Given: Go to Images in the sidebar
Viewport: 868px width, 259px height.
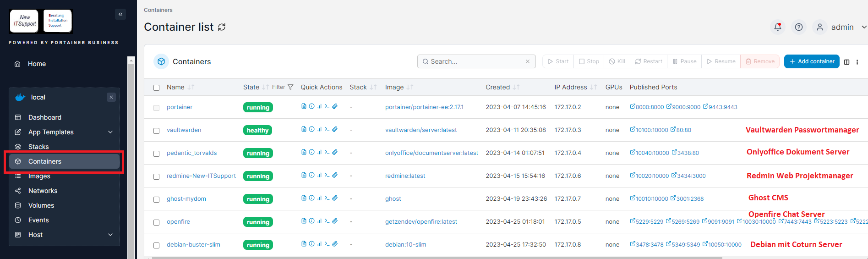Looking at the screenshot, I should coord(39,176).
